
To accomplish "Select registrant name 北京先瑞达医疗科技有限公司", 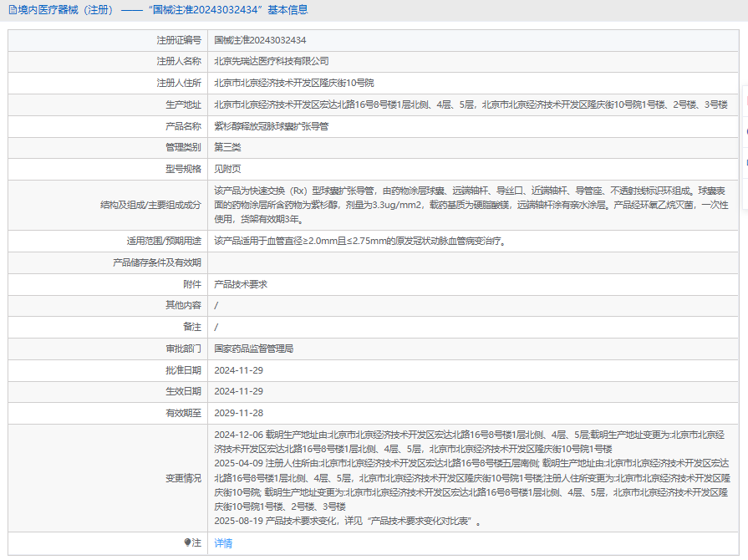I will [x=272, y=62].
